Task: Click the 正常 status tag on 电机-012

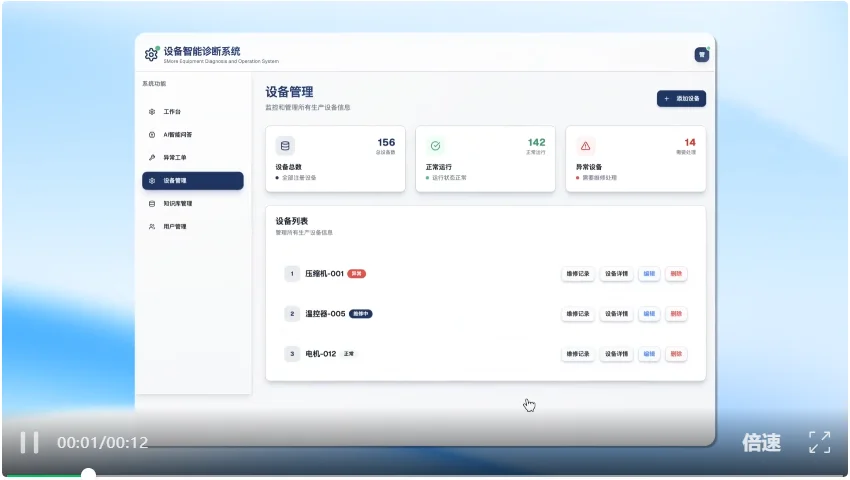Action: coord(349,354)
